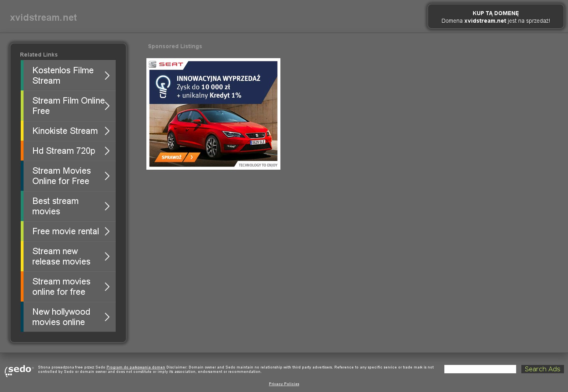Screen dimensions: 568x392
Task: Click the Search Ads button
Action: pyautogui.click(x=542, y=369)
